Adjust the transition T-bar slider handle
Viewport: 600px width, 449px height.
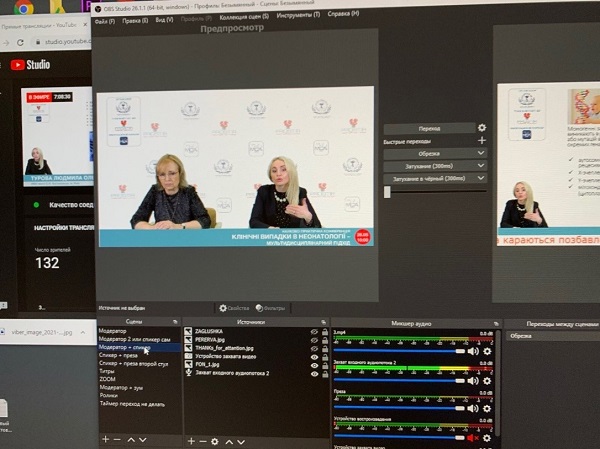[387, 191]
